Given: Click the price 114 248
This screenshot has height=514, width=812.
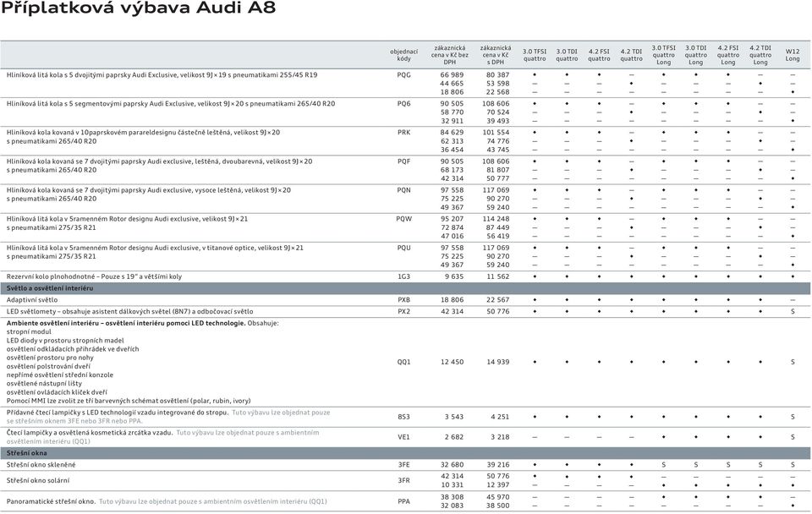Looking at the screenshot, I should [496, 219].
